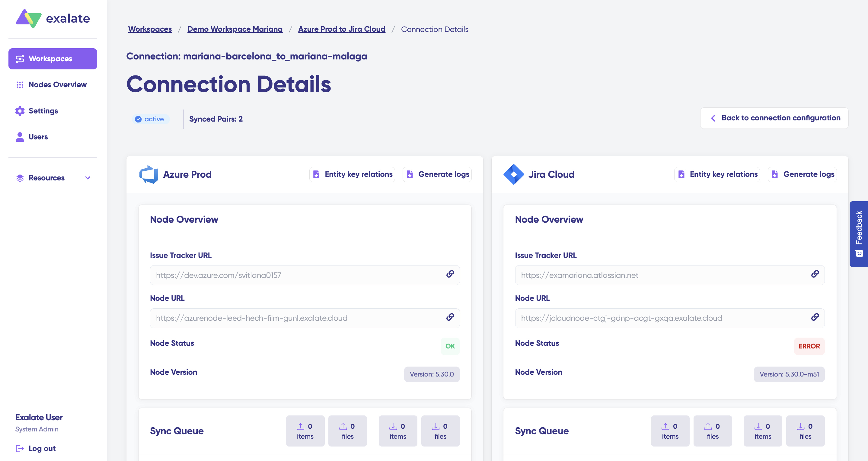Open Entity key relations for Jira Cloud
This screenshot has width=868, height=461.
(717, 174)
